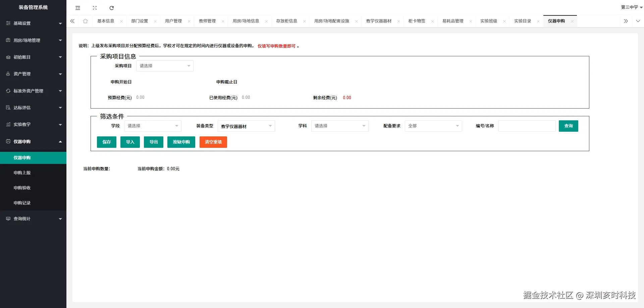Viewport: 644px width, 308px height.
Task: Close the 用房/场地配套设施 tab
Action: (357, 21)
